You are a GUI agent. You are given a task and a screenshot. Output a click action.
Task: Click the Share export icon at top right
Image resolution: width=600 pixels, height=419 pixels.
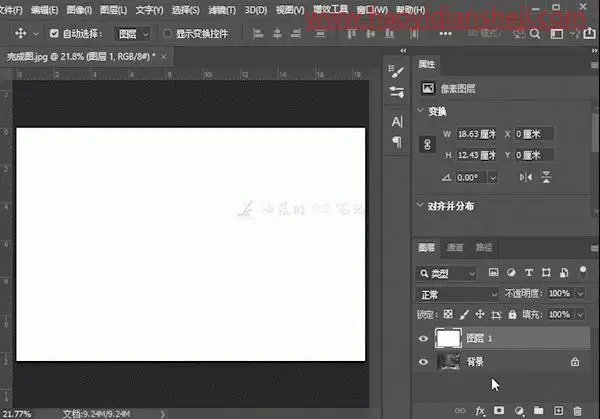pos(589,33)
